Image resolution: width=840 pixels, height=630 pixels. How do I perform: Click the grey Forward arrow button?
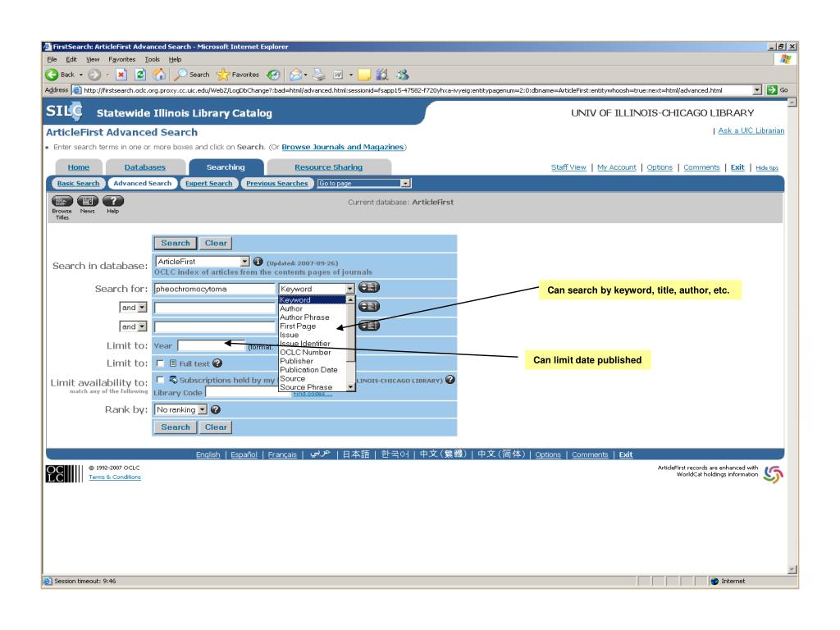click(94, 75)
